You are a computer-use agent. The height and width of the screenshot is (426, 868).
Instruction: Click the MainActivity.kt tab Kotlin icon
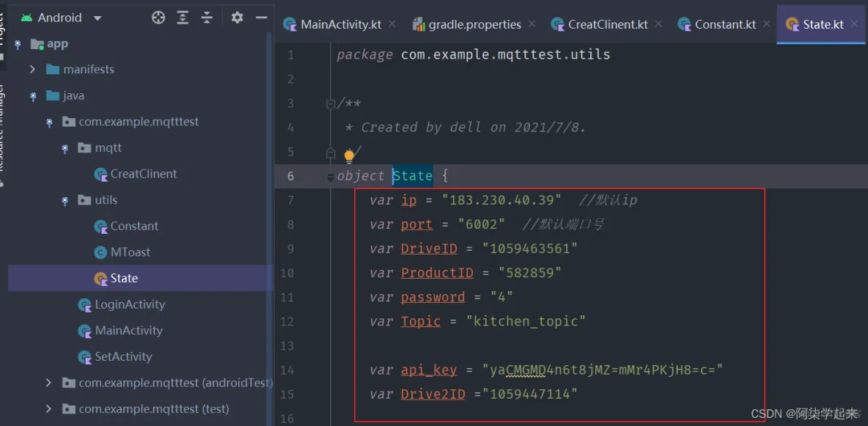pos(290,24)
